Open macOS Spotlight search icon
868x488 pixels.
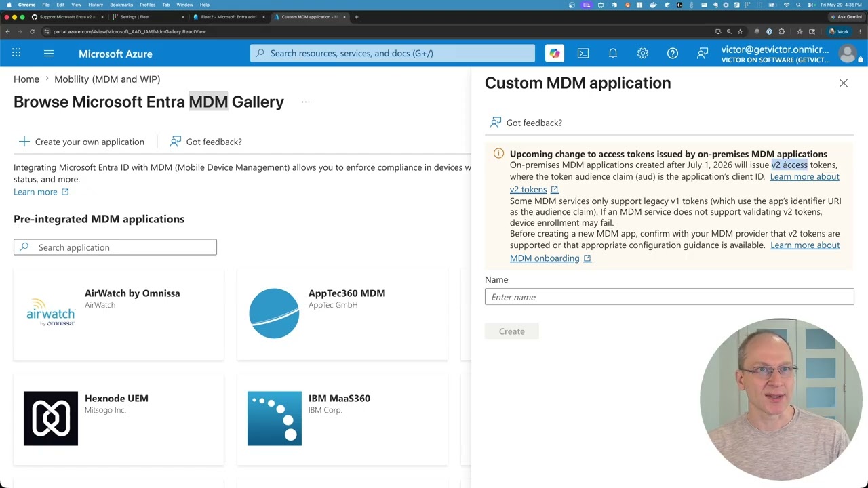(798, 5)
